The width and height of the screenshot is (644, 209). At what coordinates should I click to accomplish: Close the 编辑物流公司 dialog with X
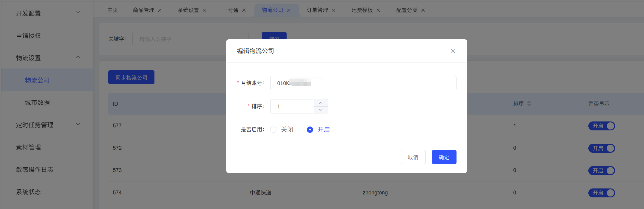tap(453, 51)
